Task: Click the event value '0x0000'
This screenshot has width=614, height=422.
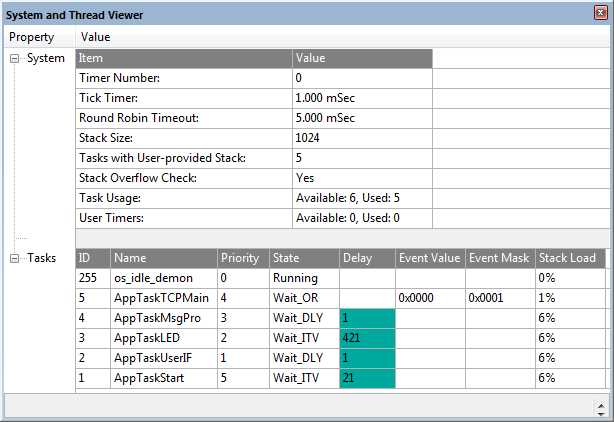Action: click(416, 298)
